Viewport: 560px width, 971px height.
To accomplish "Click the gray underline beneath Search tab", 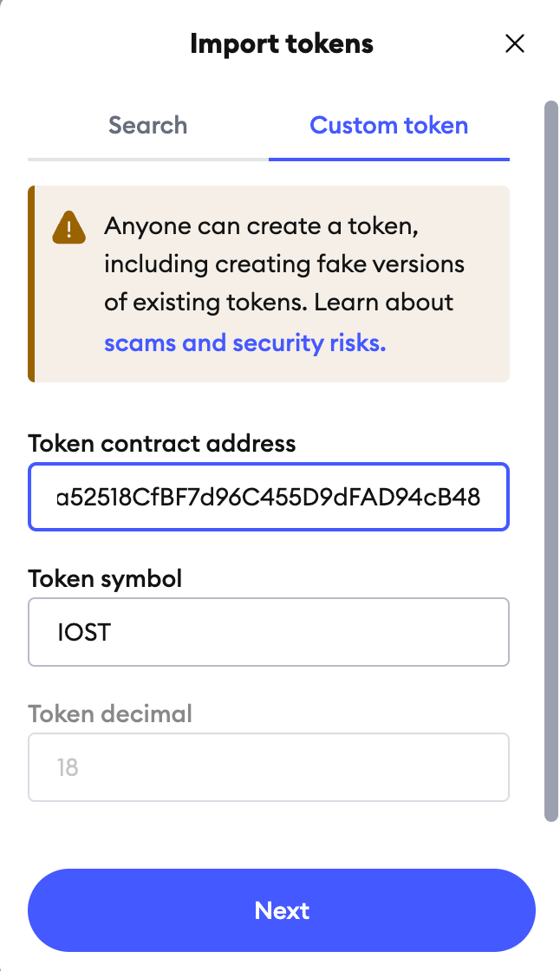I will click(x=148, y=160).
